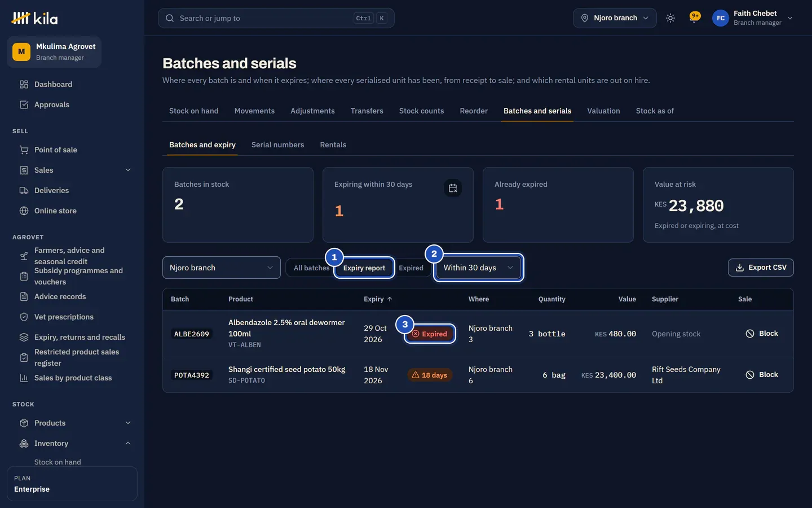The height and width of the screenshot is (508, 812).
Task: Select the All batches filter
Action: pos(311,268)
